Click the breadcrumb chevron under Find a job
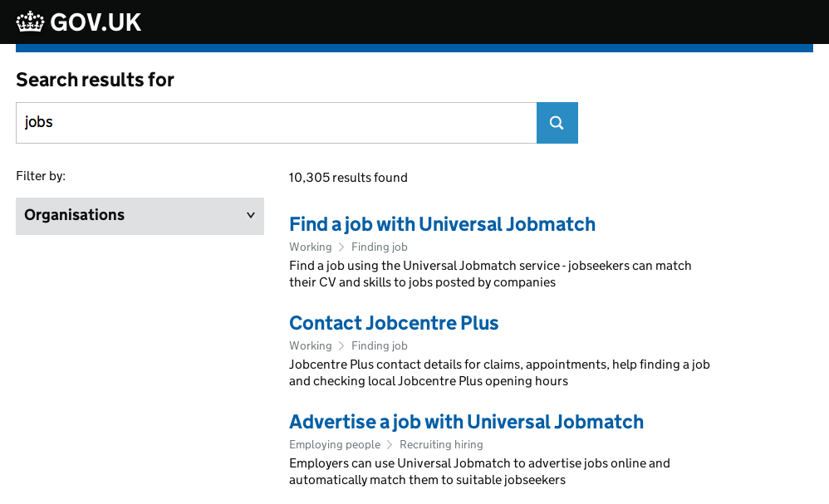 (341, 247)
